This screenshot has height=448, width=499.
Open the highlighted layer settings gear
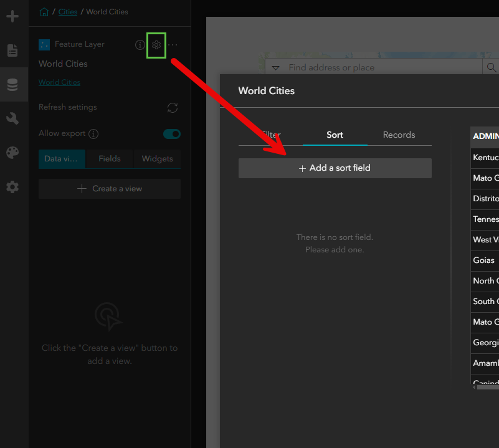point(156,45)
